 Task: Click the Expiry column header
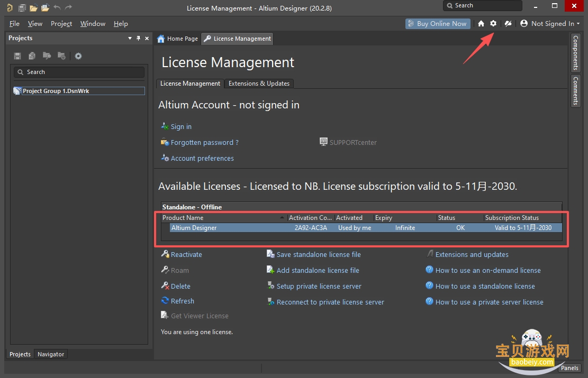405,218
